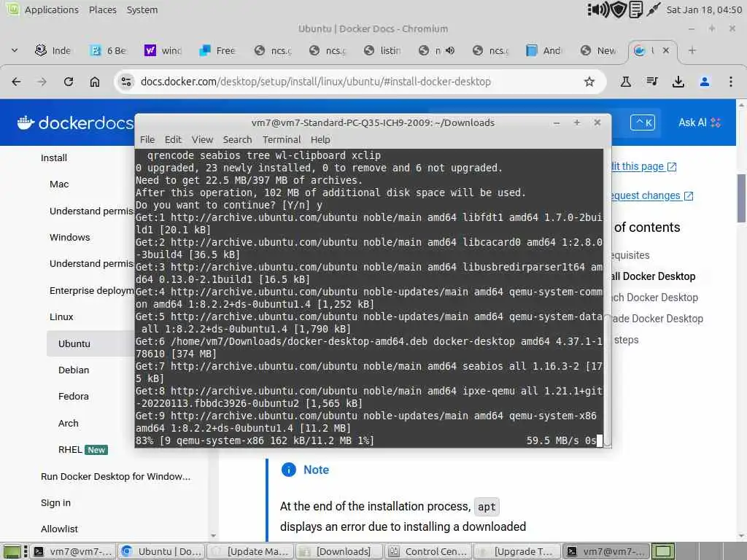Open Run Docker Desktop for Windows entry
This screenshot has width=747, height=560.
115,476
